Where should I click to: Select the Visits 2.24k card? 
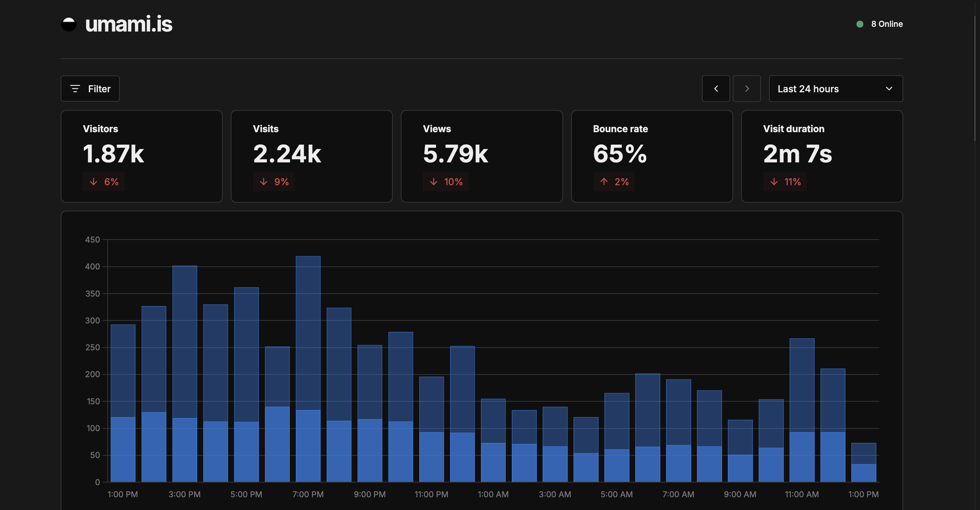pos(311,156)
